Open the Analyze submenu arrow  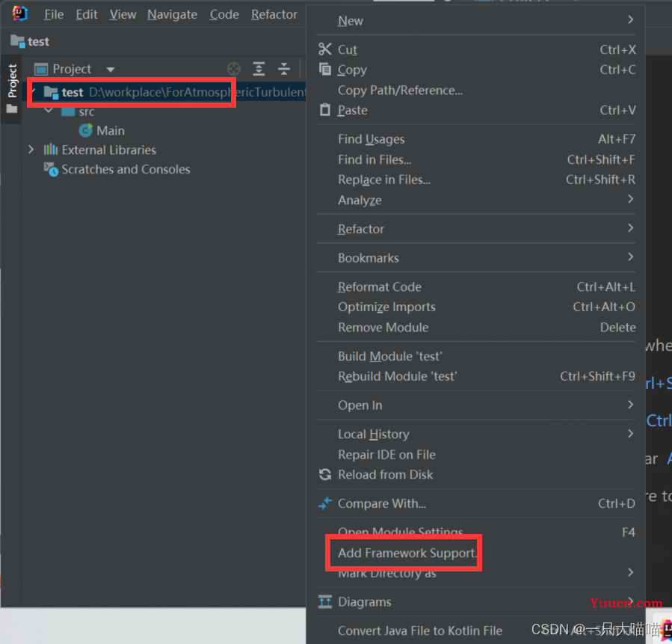630,199
